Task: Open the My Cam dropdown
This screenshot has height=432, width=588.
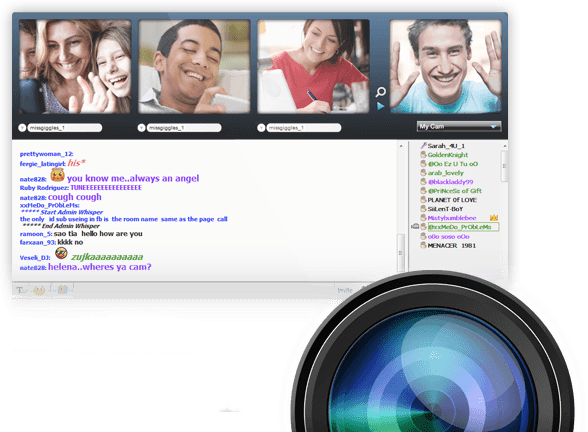Action: pos(459,127)
